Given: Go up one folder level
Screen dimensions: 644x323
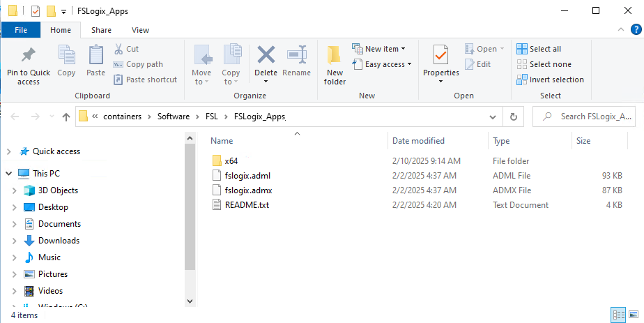Looking at the screenshot, I should coord(66,117).
